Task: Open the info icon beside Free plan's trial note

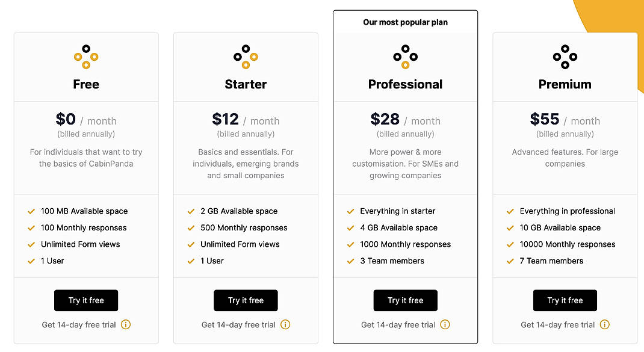Action: (x=126, y=324)
